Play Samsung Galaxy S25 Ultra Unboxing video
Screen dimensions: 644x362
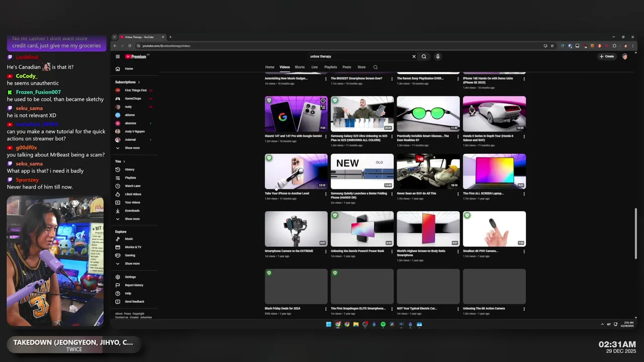click(362, 114)
